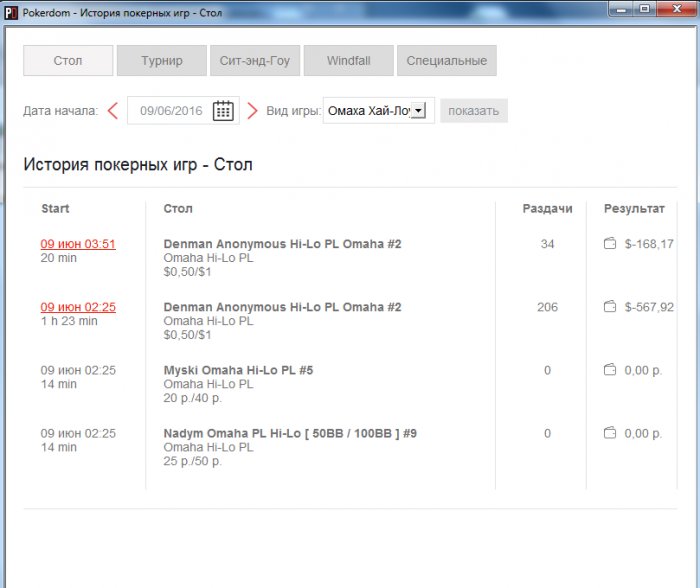The image size is (700, 588).
Task: Switch to the Стол tab
Action: tap(68, 60)
